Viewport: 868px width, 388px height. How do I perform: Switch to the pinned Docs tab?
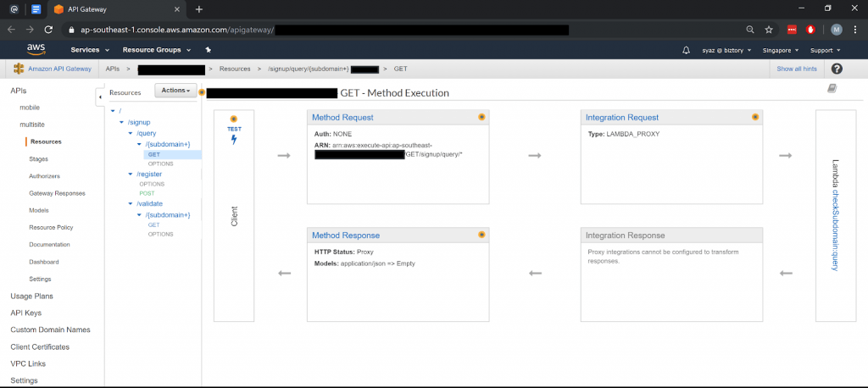click(x=36, y=9)
